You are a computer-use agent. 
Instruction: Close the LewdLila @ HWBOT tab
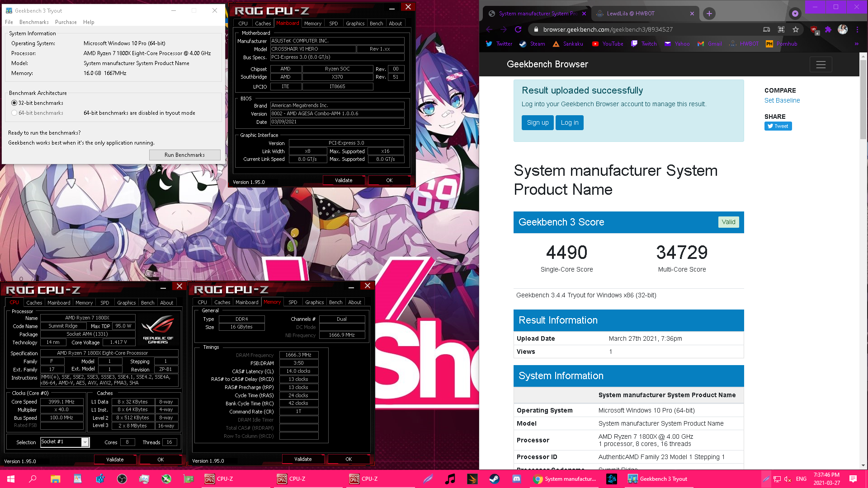click(692, 14)
